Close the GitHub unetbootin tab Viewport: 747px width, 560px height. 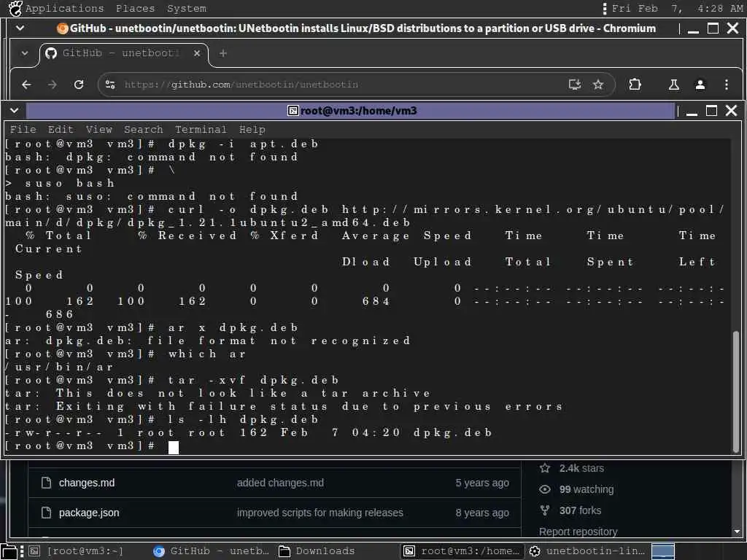[x=197, y=53]
